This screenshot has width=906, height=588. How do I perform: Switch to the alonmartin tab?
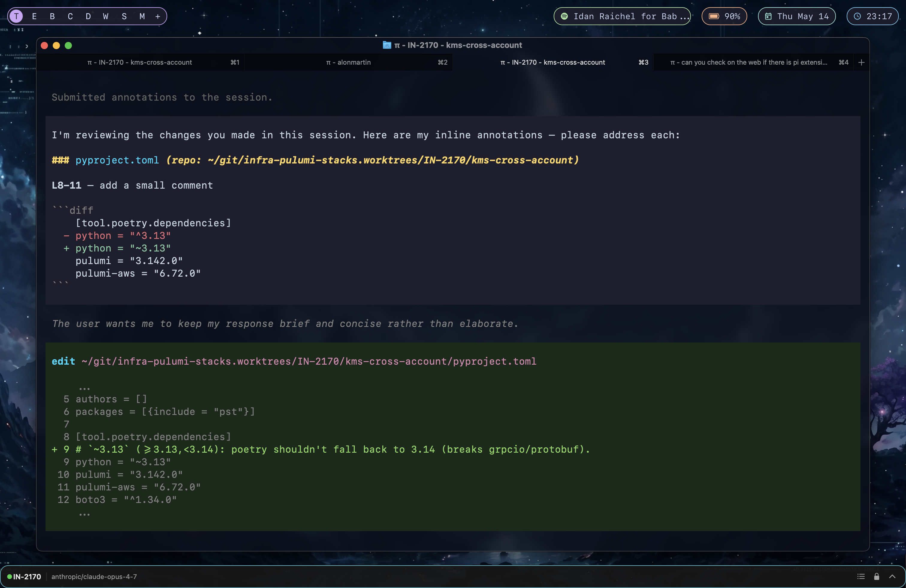348,62
